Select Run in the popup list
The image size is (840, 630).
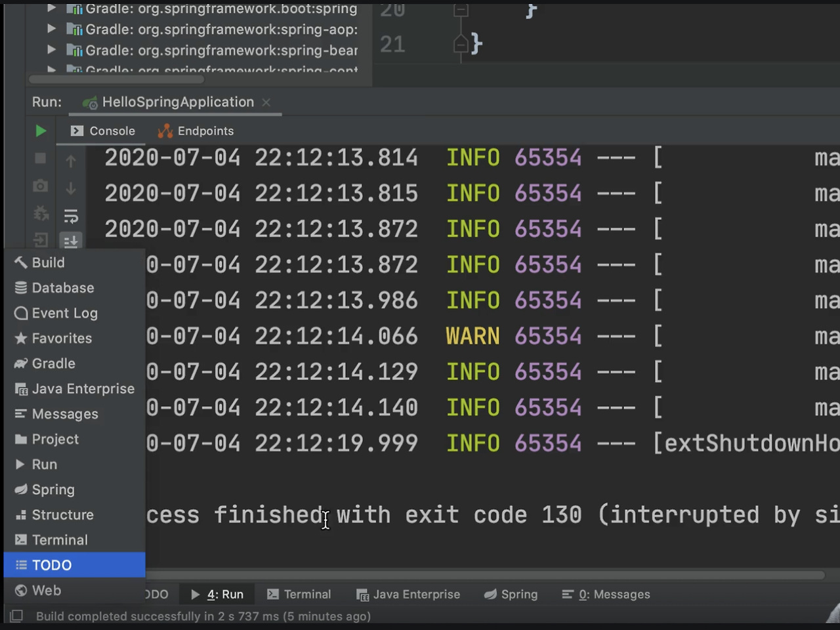coord(74,464)
